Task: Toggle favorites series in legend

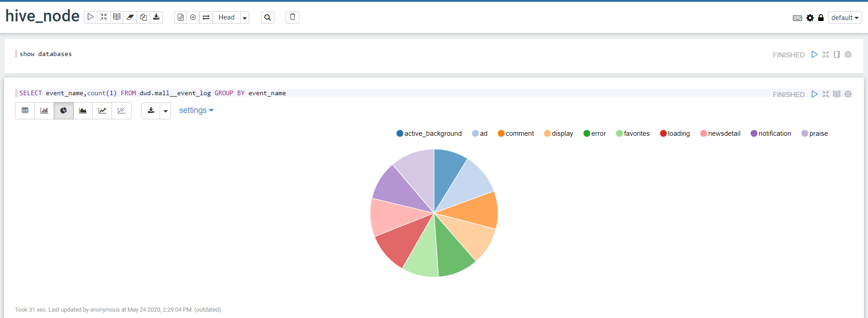Action: coord(633,133)
